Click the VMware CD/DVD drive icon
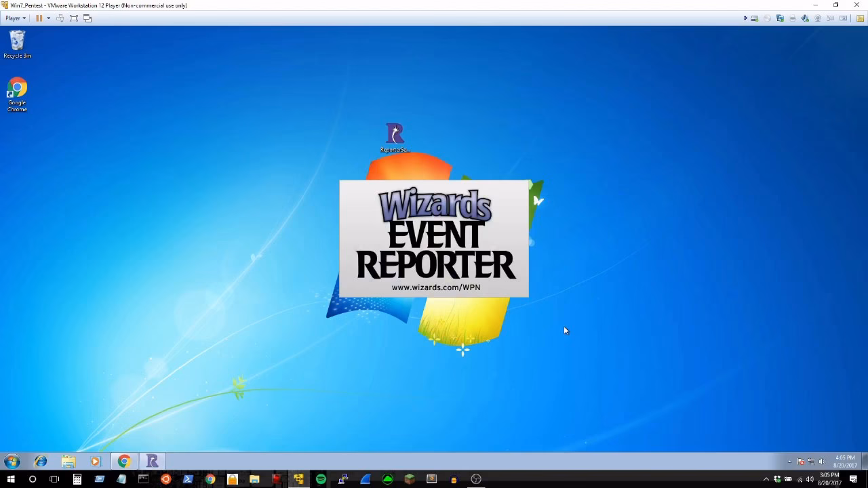Image resolution: width=868 pixels, height=488 pixels. [x=767, y=18]
